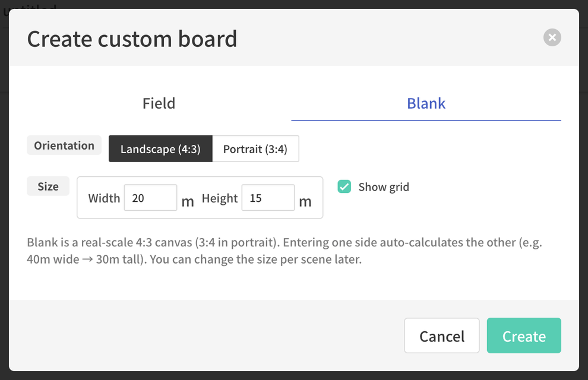Click the Cancel button
The width and height of the screenshot is (588, 380).
point(442,335)
